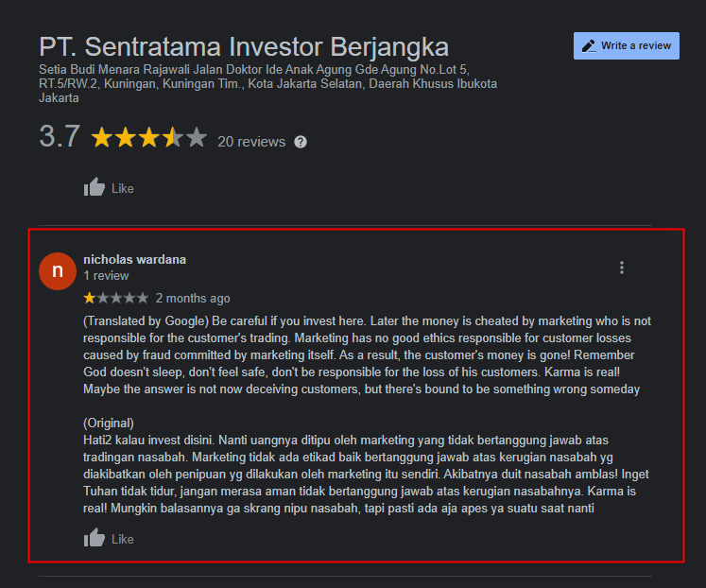Open the three-dot menu on nicholas wardana's review
Screen dimensions: 706x588
621,268
